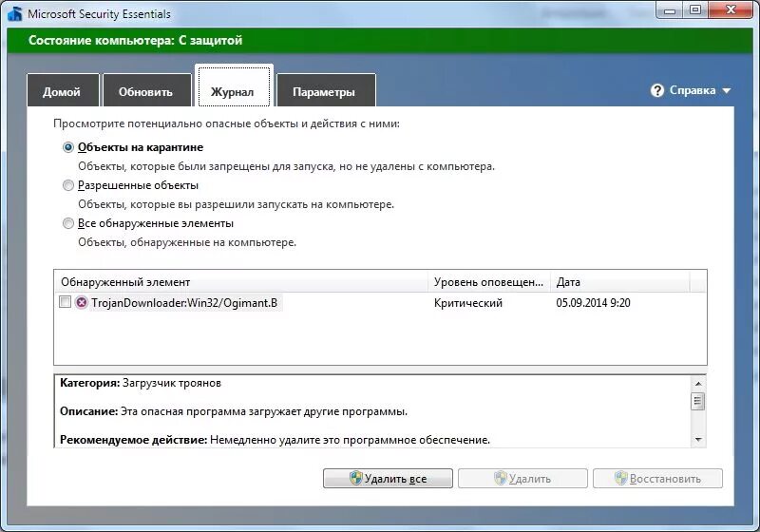The width and height of the screenshot is (760, 532).
Task: Click the red threat icon beside TrojanDownloader
Action: (82, 303)
